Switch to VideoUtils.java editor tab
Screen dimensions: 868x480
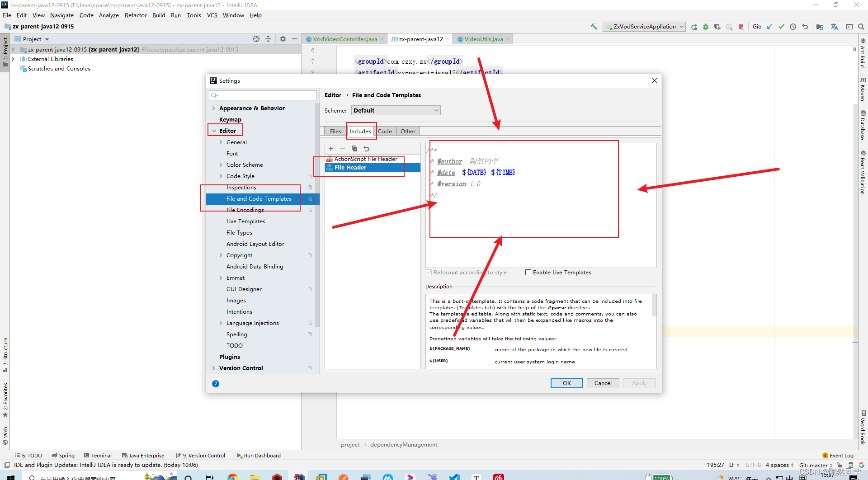[483, 39]
